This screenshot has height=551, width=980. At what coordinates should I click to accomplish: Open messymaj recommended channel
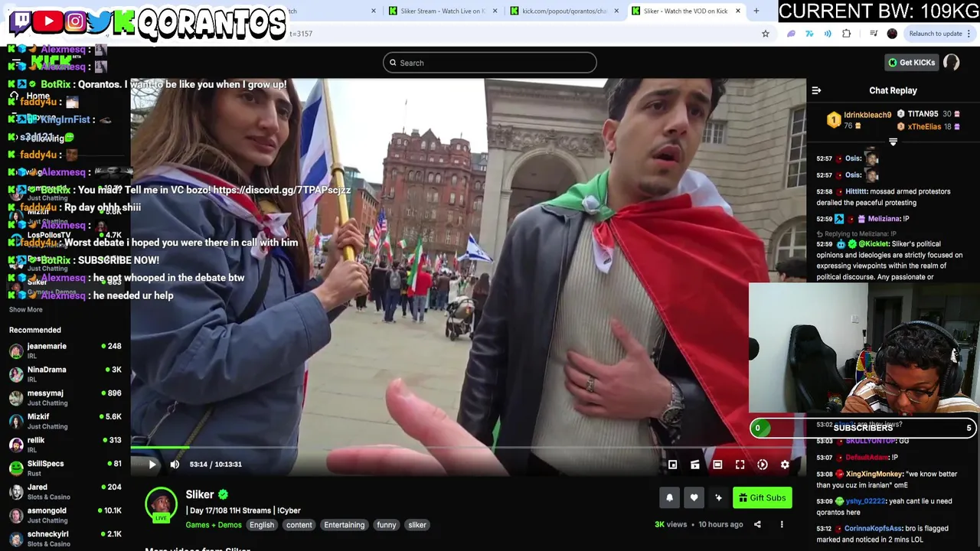click(65, 398)
